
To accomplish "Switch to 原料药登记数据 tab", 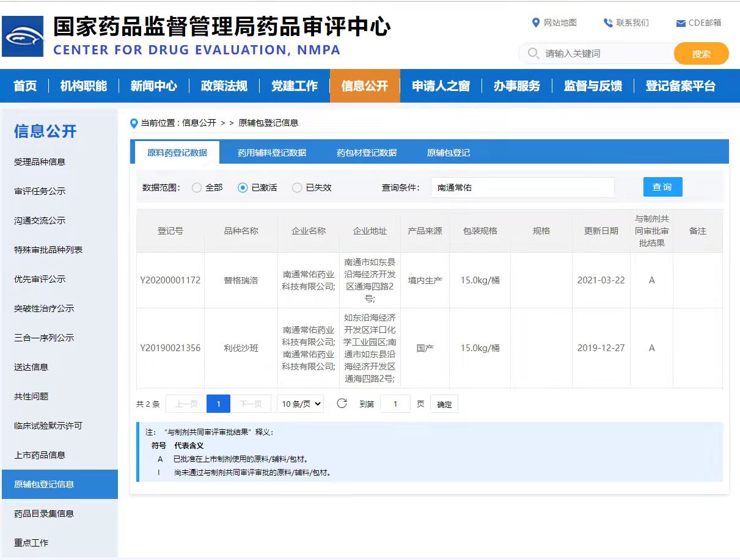I will 177,153.
